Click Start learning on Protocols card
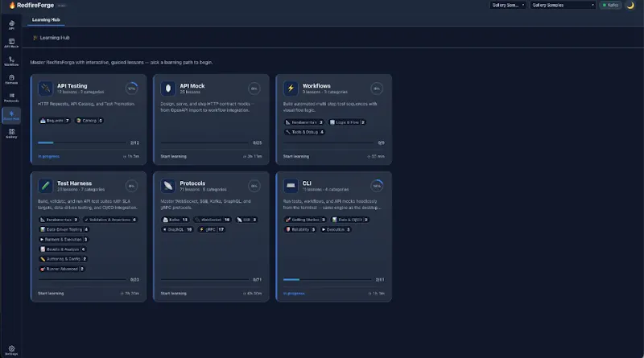 (x=173, y=294)
